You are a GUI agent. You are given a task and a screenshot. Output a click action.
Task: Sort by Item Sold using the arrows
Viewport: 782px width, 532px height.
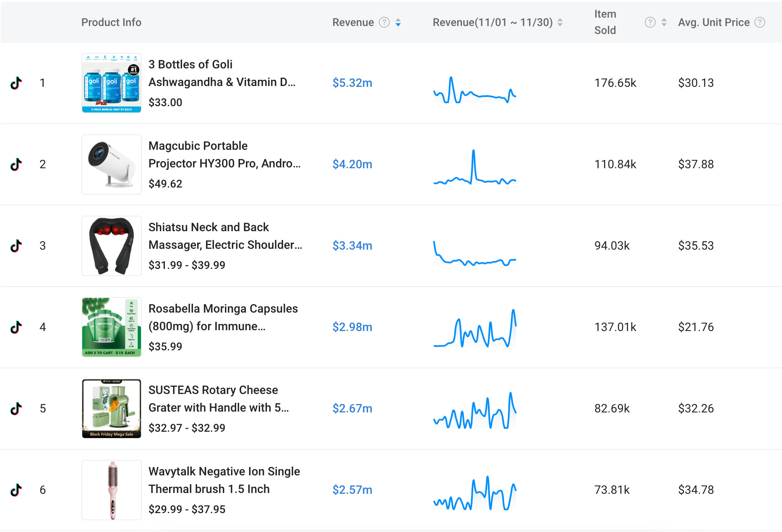(x=664, y=22)
